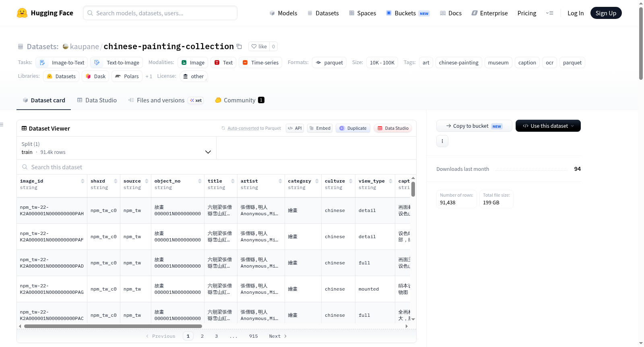
Task: Open the Image-to-Text task tag
Action: (x=62, y=62)
